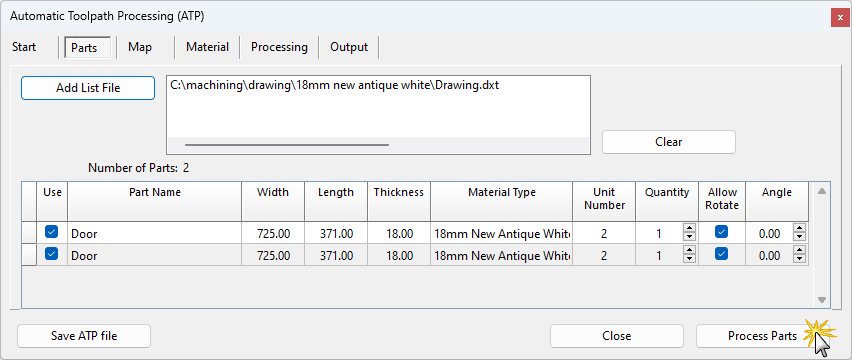Click 18.00 thickness in the first row
The width and height of the screenshot is (852, 360).
(x=399, y=233)
